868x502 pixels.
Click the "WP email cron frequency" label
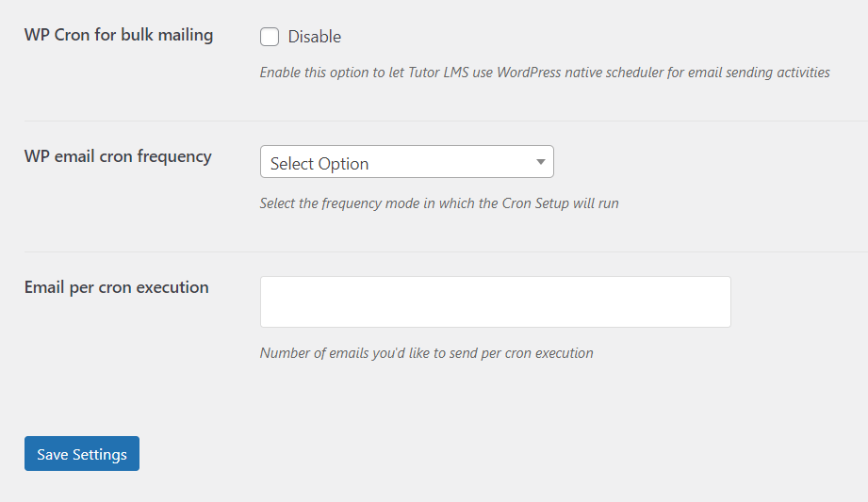click(118, 156)
